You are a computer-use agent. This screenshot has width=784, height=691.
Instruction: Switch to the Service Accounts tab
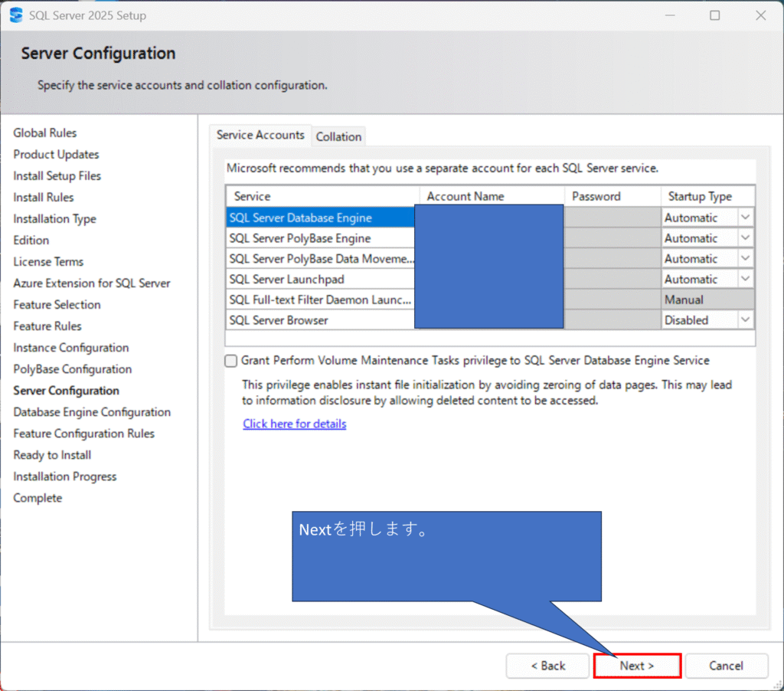[x=260, y=135]
